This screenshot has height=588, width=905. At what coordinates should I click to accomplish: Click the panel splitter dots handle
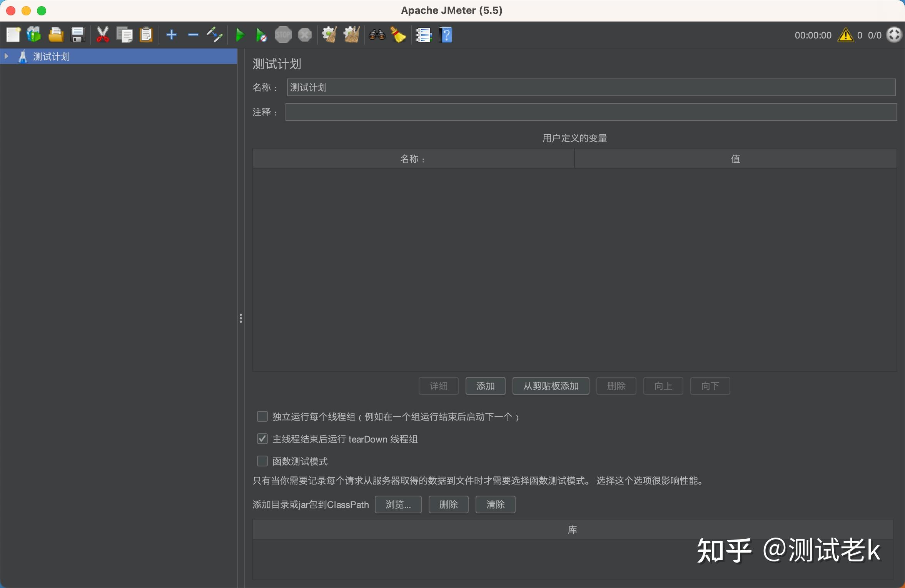tap(241, 318)
